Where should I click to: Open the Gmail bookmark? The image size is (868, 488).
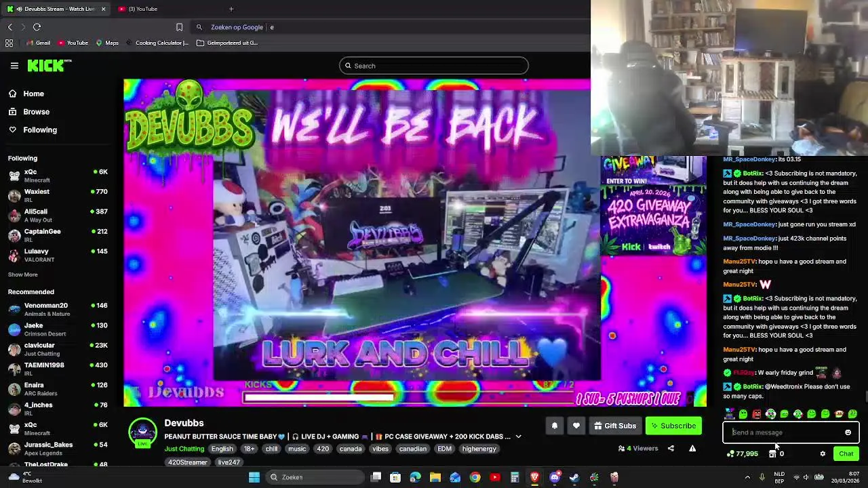(38, 43)
